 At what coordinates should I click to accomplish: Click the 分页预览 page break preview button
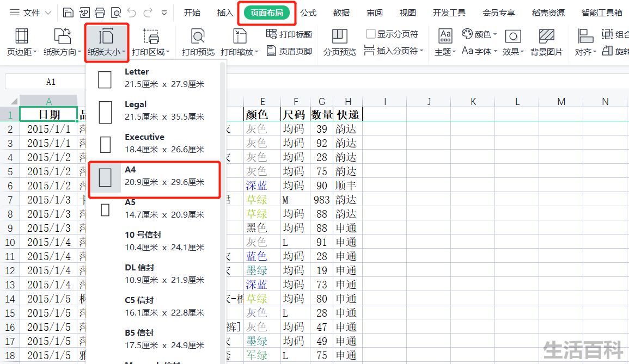click(x=340, y=42)
